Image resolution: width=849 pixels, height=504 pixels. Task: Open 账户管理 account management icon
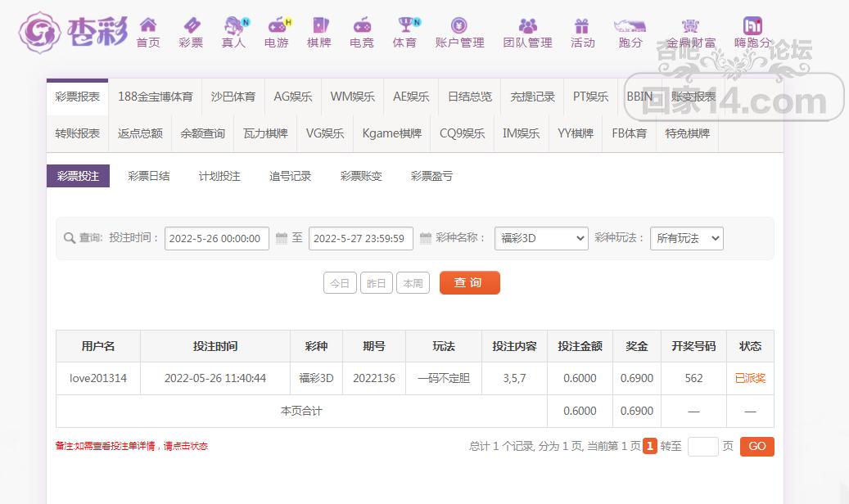(459, 25)
